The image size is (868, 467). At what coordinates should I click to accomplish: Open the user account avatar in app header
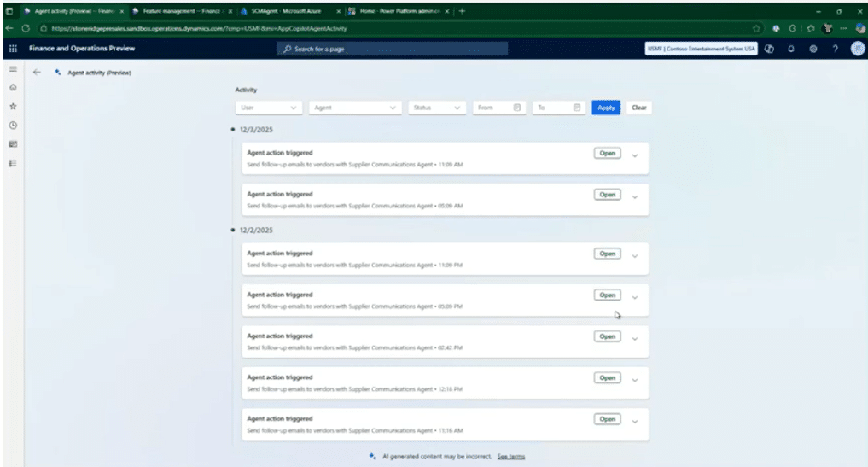coord(858,49)
